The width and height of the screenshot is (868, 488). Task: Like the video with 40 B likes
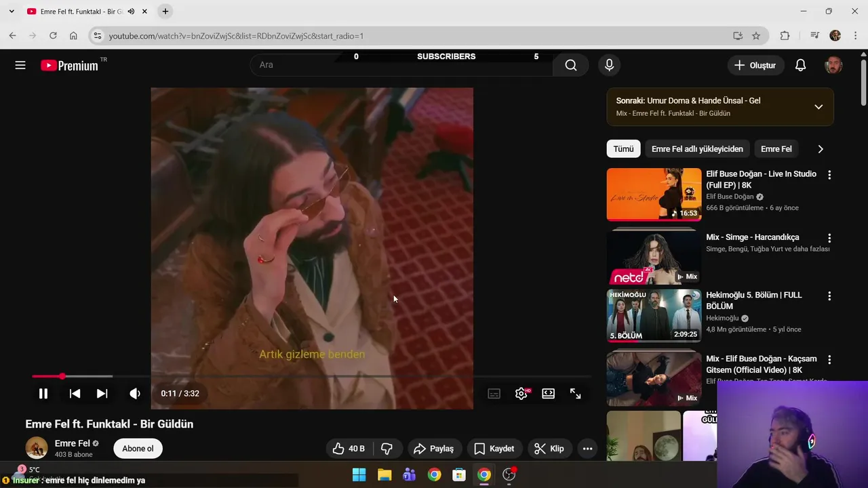click(x=349, y=449)
